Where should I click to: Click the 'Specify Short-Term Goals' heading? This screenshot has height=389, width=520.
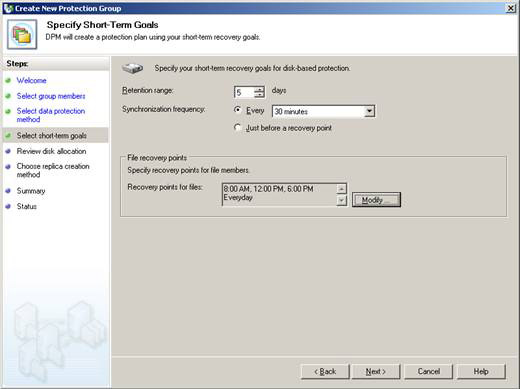pyautogui.click(x=102, y=25)
